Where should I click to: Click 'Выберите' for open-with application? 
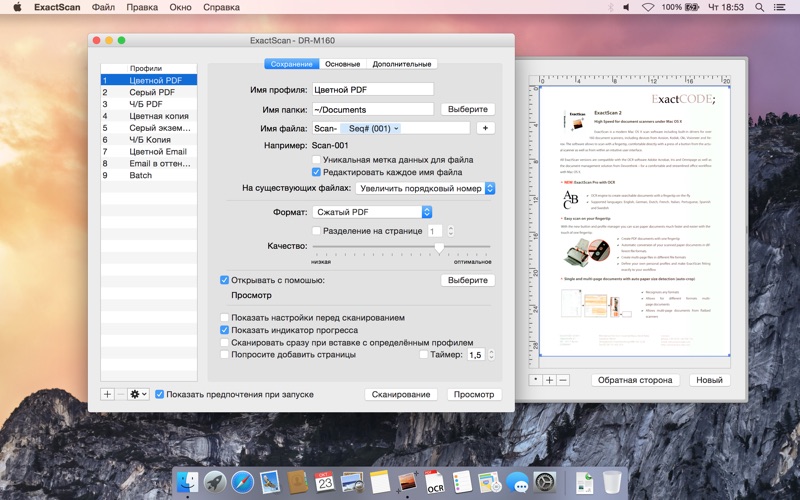pyautogui.click(x=468, y=280)
